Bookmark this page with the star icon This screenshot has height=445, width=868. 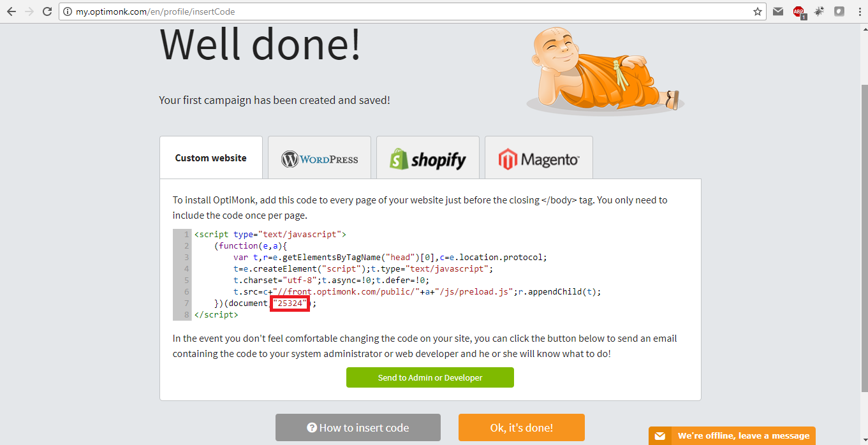[758, 11]
